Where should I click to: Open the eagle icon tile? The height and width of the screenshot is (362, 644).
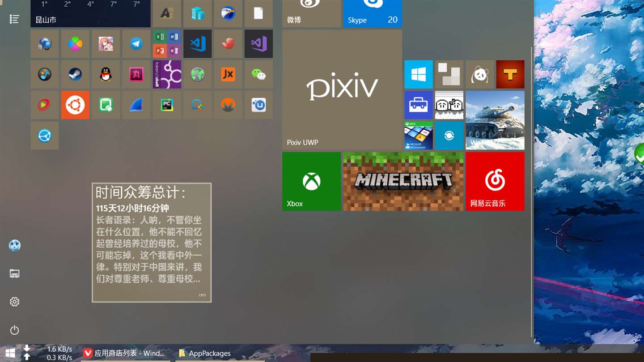tap(228, 13)
